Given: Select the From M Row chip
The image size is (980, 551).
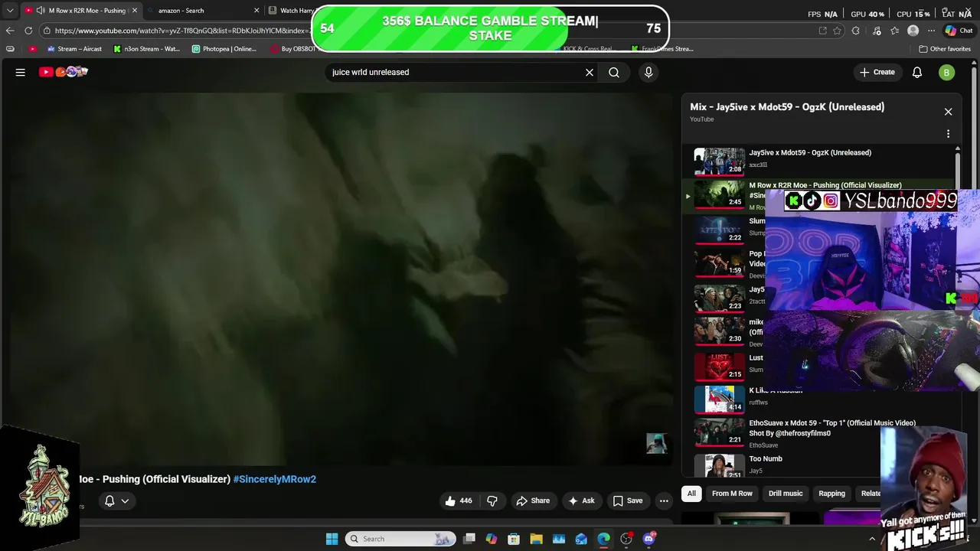Looking at the screenshot, I should pyautogui.click(x=732, y=494).
